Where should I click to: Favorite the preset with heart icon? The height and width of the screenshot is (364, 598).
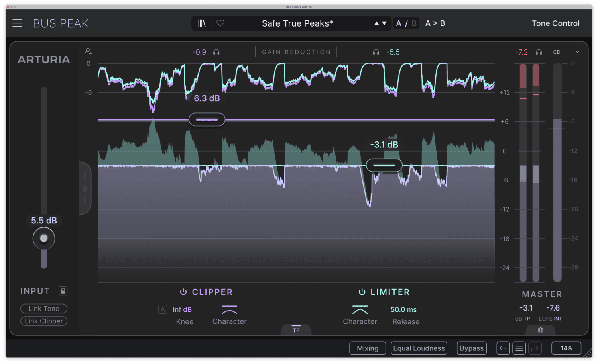220,23
